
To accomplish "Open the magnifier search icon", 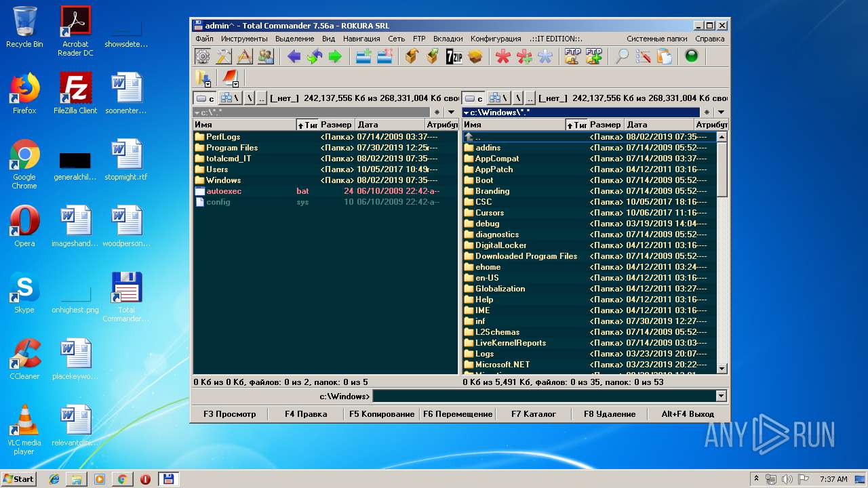I will coord(622,56).
